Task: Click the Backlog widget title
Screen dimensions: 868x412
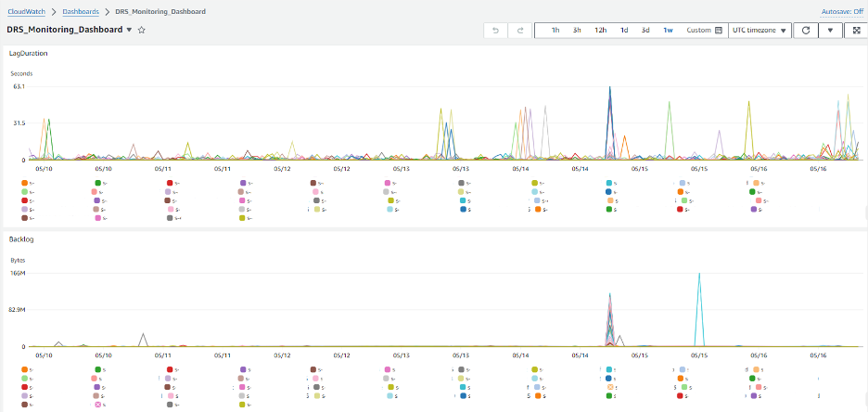Action: [20, 239]
